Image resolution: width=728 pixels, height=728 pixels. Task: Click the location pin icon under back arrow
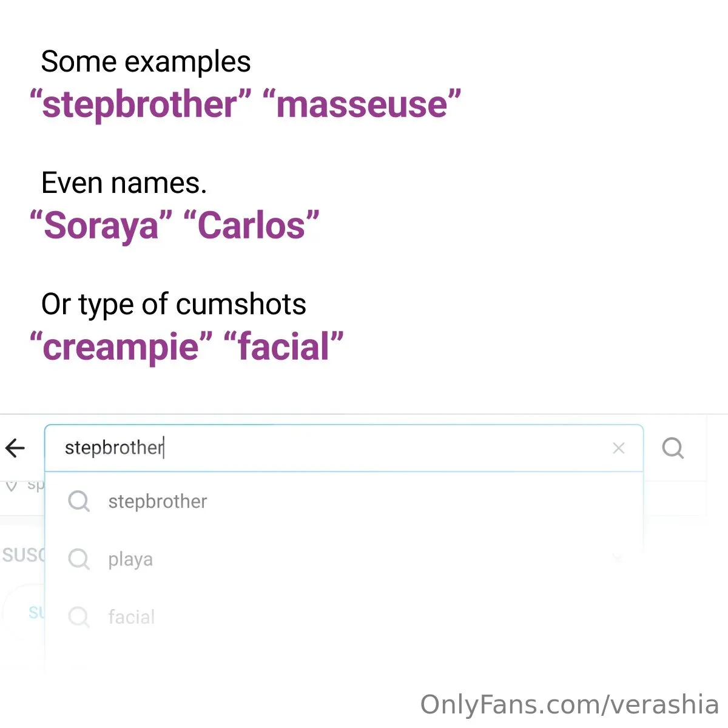pos(12,485)
